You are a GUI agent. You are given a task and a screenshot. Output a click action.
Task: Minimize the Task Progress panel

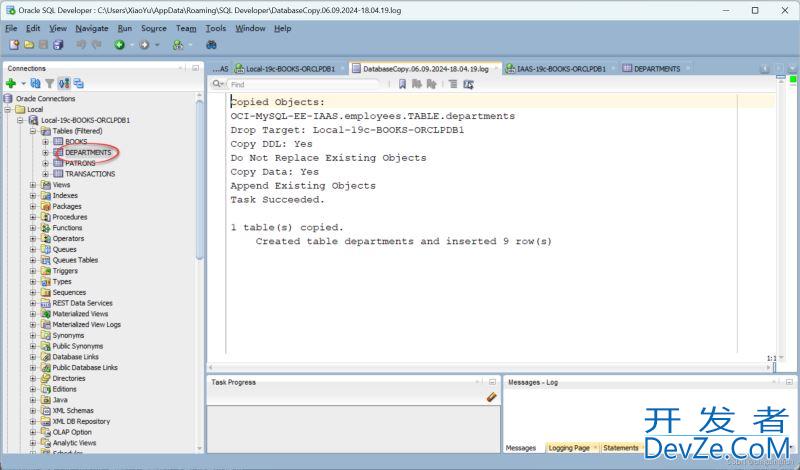coord(492,382)
